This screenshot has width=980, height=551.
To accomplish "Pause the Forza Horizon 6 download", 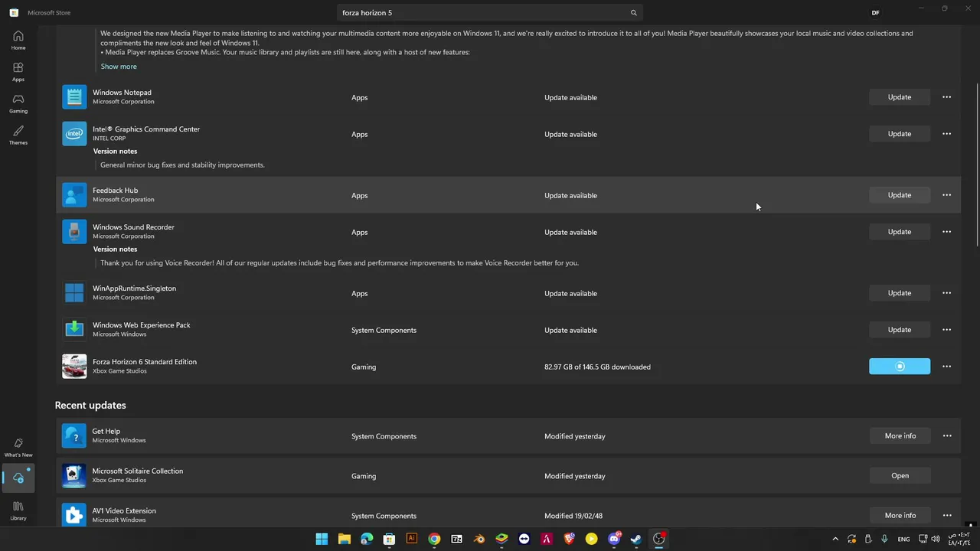I will click(900, 367).
